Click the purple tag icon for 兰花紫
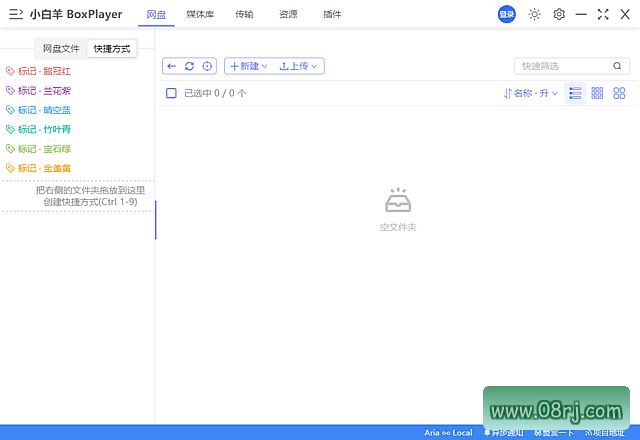 point(10,91)
